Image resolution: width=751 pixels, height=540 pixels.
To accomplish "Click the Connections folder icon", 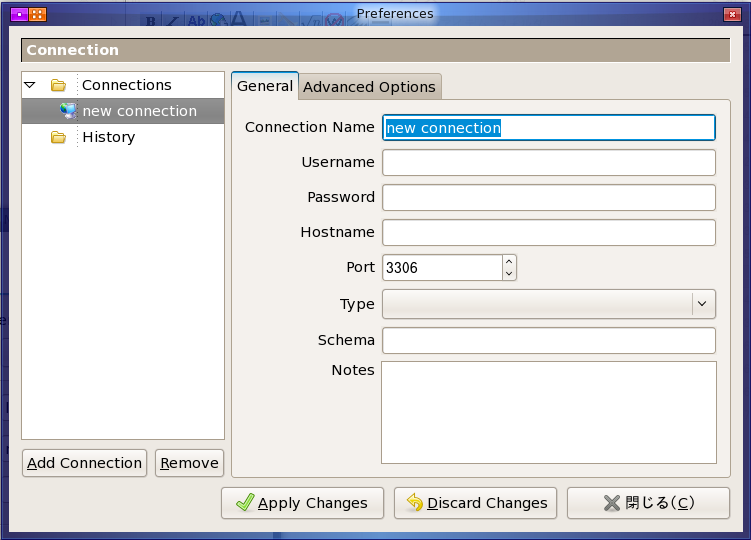I will point(59,85).
